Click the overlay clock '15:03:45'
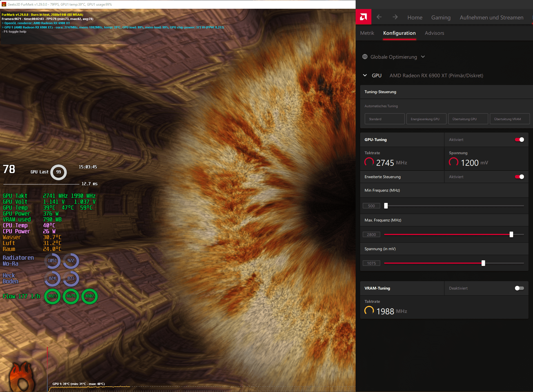 [88, 167]
